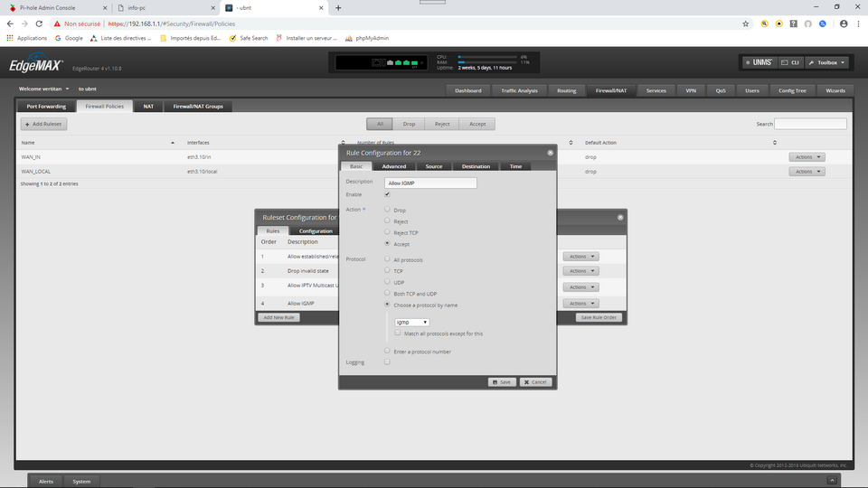The image size is (868, 488).
Task: Sort the Name column via its arrow
Action: (173, 143)
